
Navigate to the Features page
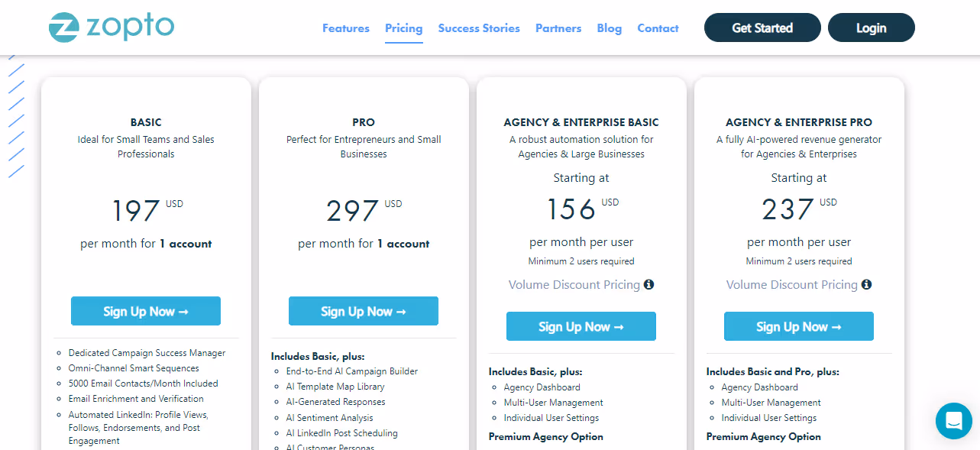[345, 28]
